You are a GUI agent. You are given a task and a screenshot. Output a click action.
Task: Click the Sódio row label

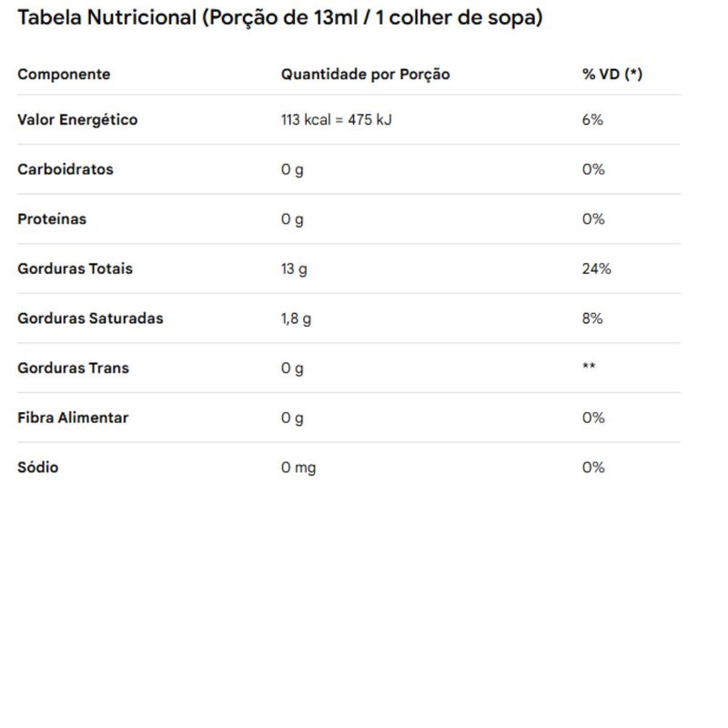pyautogui.click(x=38, y=467)
